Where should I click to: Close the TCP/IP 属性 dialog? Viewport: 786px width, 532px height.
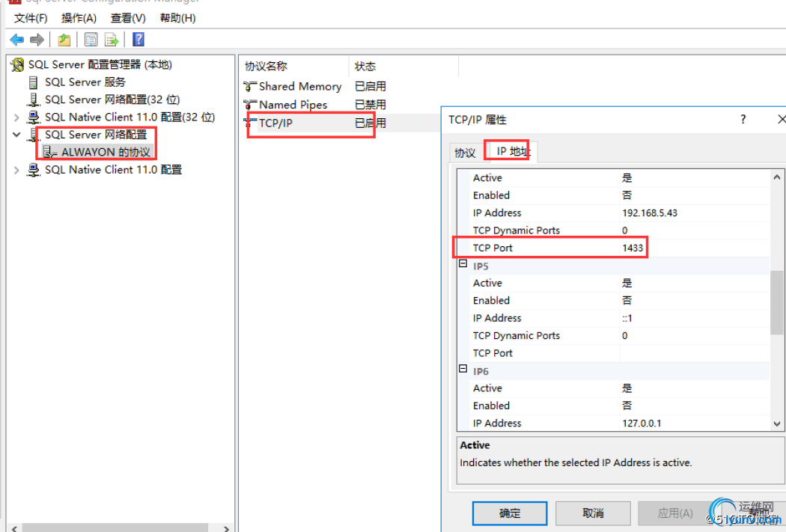[781, 119]
